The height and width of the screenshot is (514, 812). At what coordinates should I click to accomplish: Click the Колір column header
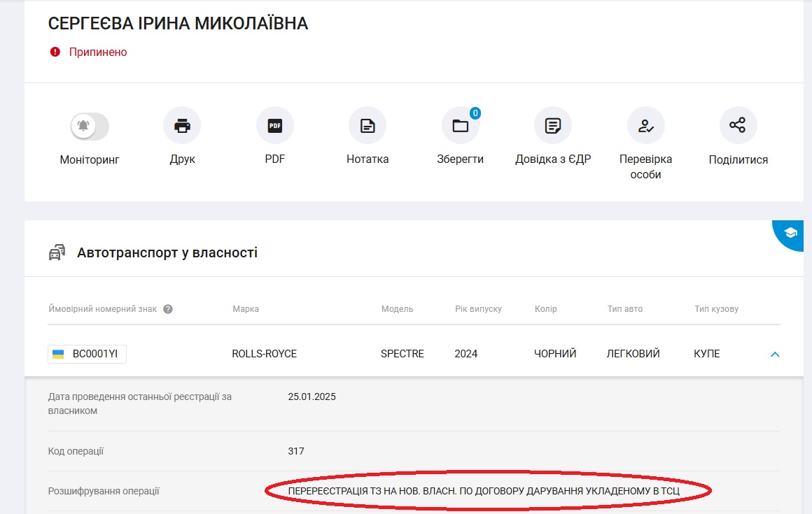[545, 309]
